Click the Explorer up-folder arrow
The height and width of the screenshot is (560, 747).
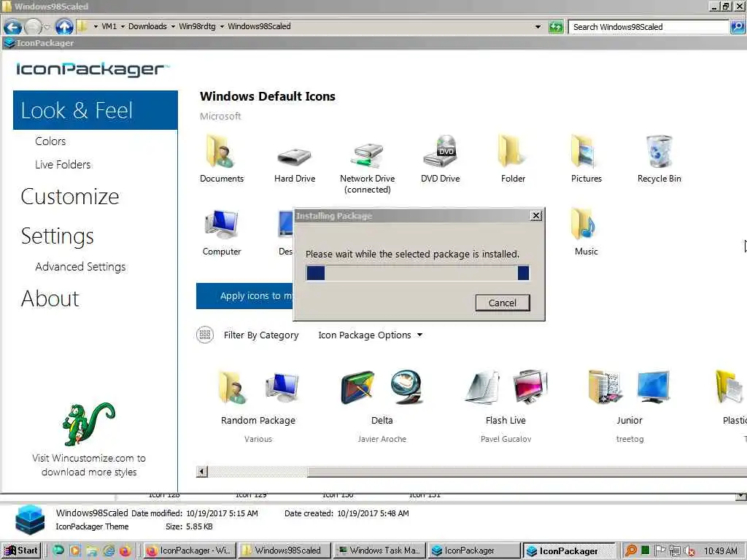pos(64,27)
